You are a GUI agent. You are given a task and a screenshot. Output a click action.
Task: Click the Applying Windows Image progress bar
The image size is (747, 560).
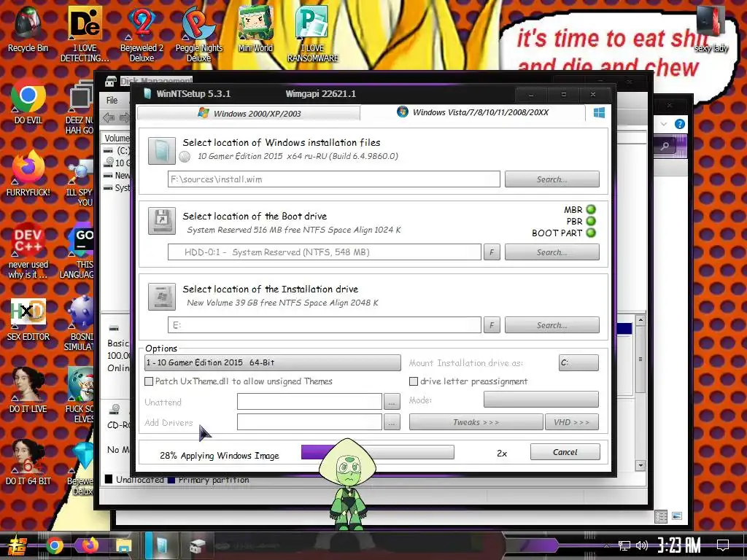coord(377,452)
